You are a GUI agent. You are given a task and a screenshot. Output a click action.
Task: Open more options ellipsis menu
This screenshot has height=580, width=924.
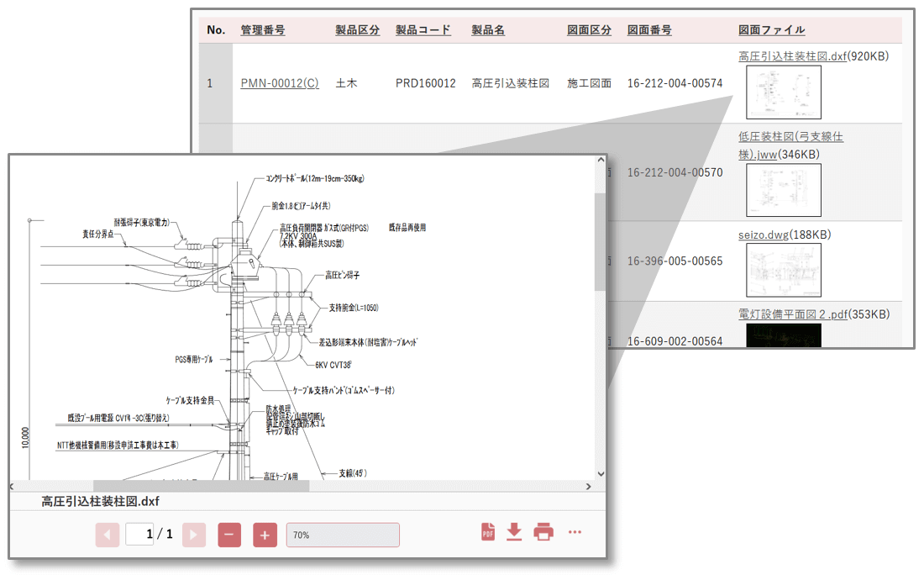click(575, 532)
